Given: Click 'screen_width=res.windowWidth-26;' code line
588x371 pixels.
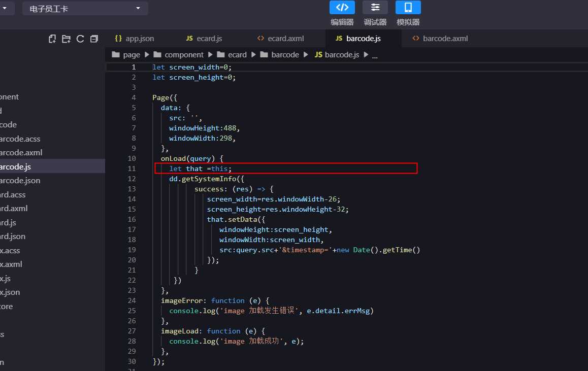Looking at the screenshot, I should point(274,199).
